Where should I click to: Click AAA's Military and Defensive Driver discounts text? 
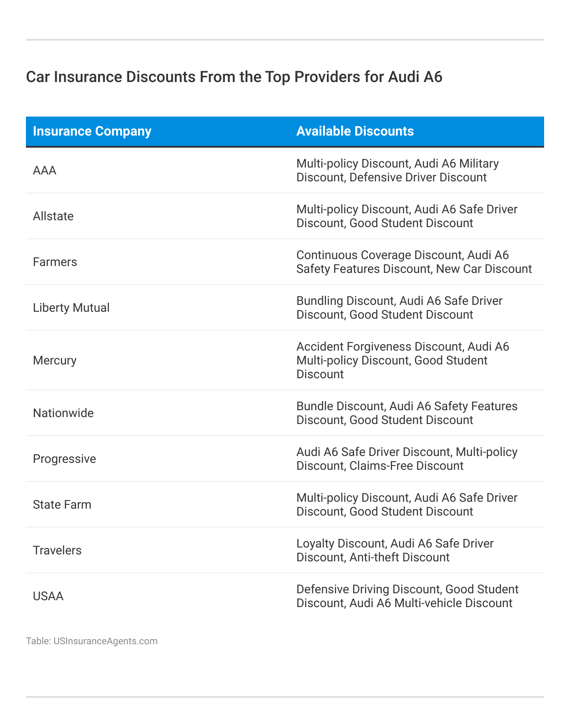[x=397, y=171]
